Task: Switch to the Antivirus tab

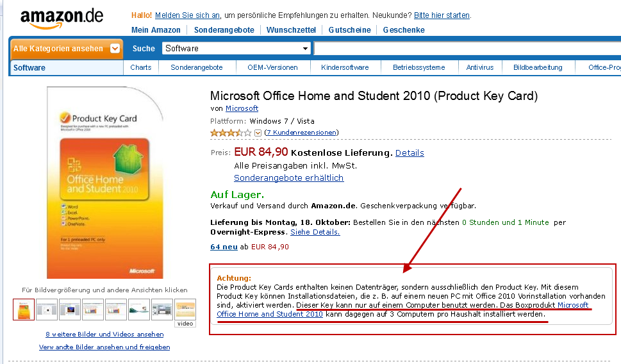Action: click(x=480, y=67)
